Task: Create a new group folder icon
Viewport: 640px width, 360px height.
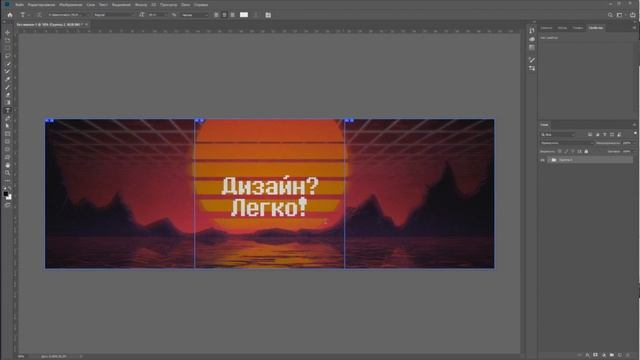Action: 611,355
